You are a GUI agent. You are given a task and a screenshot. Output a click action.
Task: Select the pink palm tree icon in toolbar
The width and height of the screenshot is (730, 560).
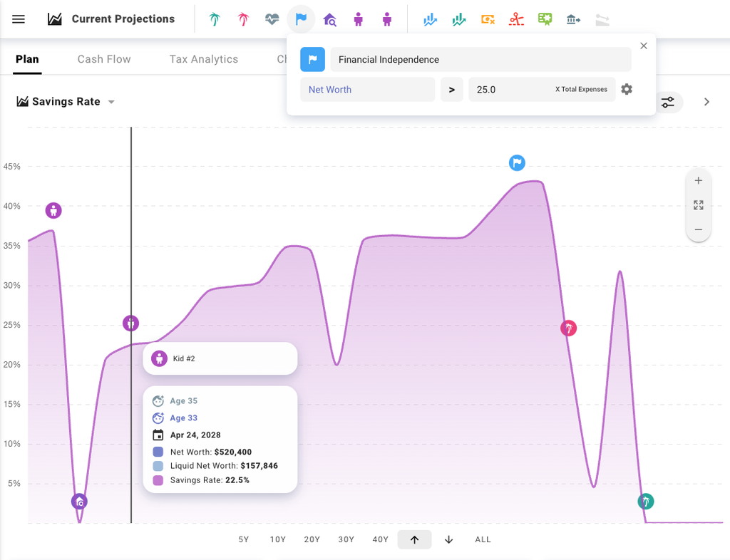[x=242, y=19]
